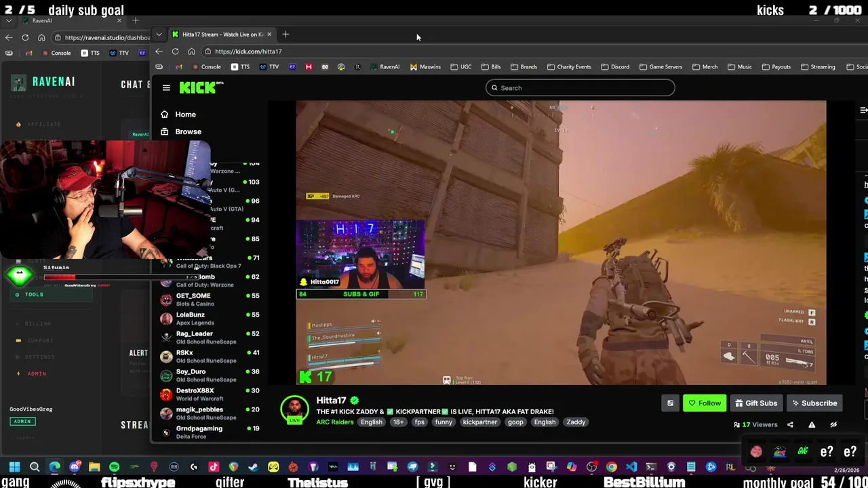Viewport: 868px width, 488px height.
Task: Open a new tab in Kick browser window
Action: click(285, 34)
